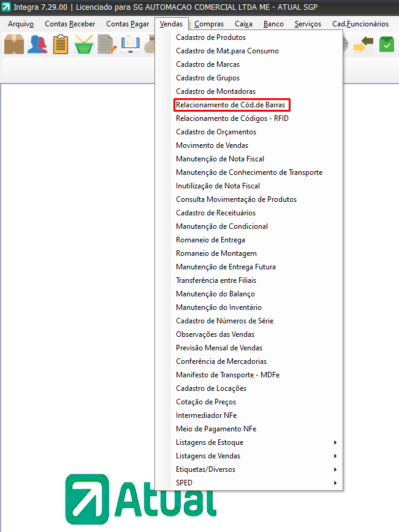Viewport: 399px width, 532px height.
Task: Open the Contas Pagar menu
Action: [x=127, y=24]
